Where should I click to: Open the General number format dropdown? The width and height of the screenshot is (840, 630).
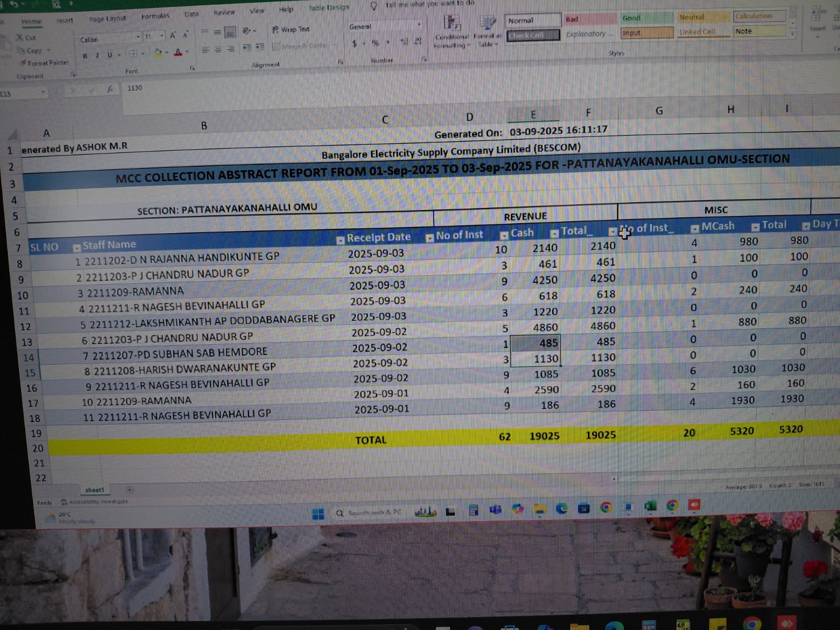tap(418, 25)
